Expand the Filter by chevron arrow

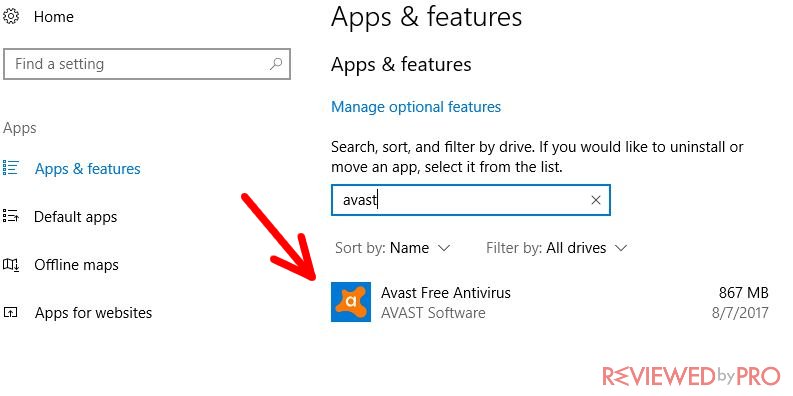tap(621, 248)
